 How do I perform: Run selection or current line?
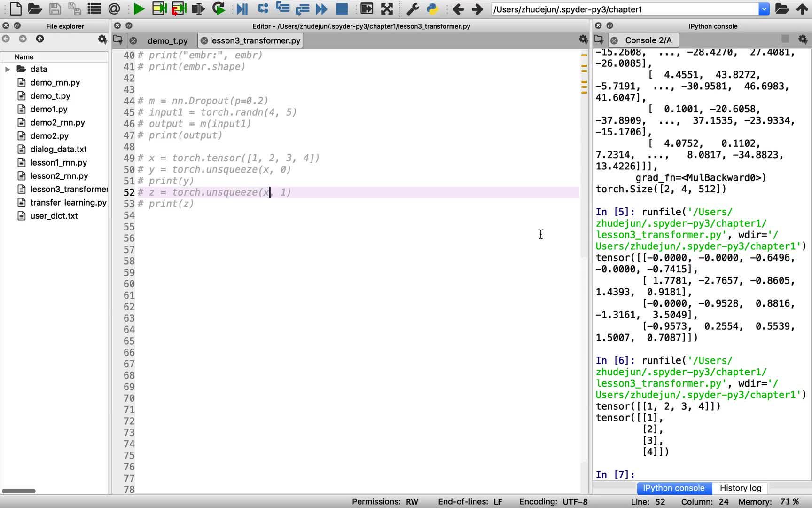click(198, 8)
